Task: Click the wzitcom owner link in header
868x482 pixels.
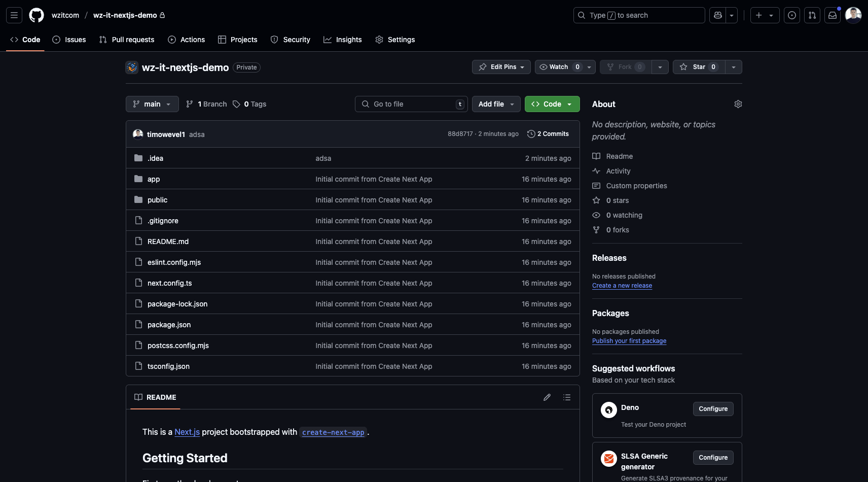Action: [65, 15]
